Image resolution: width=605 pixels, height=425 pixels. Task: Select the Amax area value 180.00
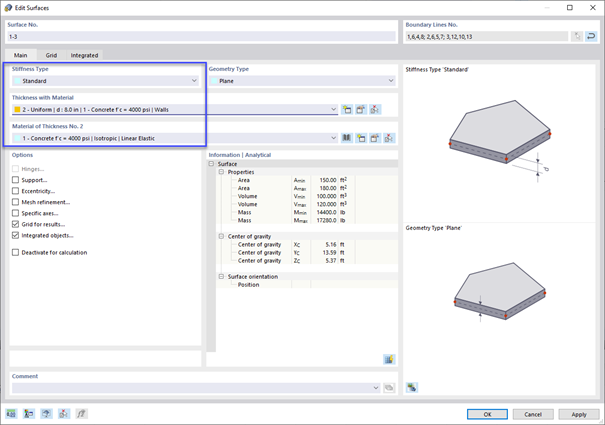(x=328, y=188)
